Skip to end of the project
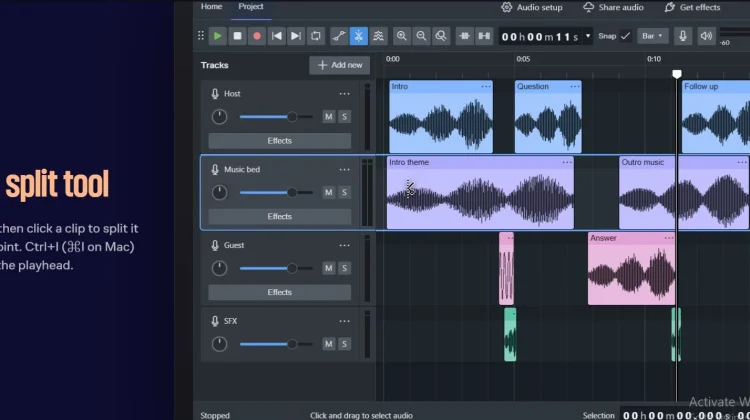This screenshot has height=420, width=750. click(296, 36)
